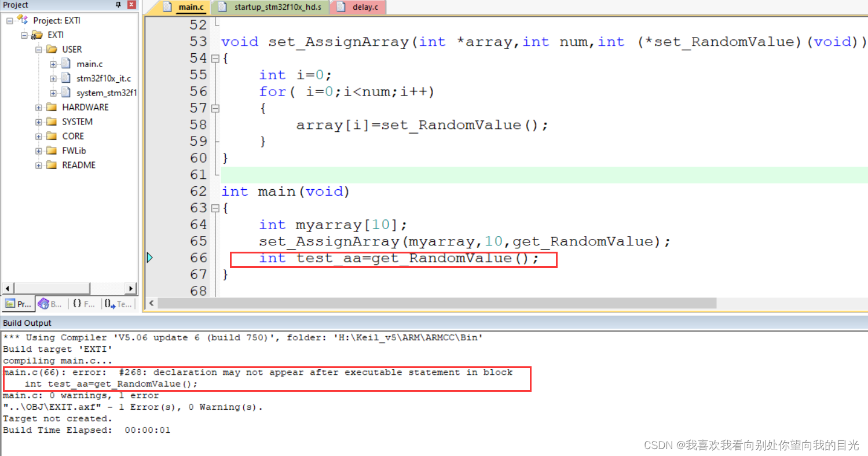Close the Project panel with red X
The width and height of the screenshot is (868, 456).
coord(132,5)
